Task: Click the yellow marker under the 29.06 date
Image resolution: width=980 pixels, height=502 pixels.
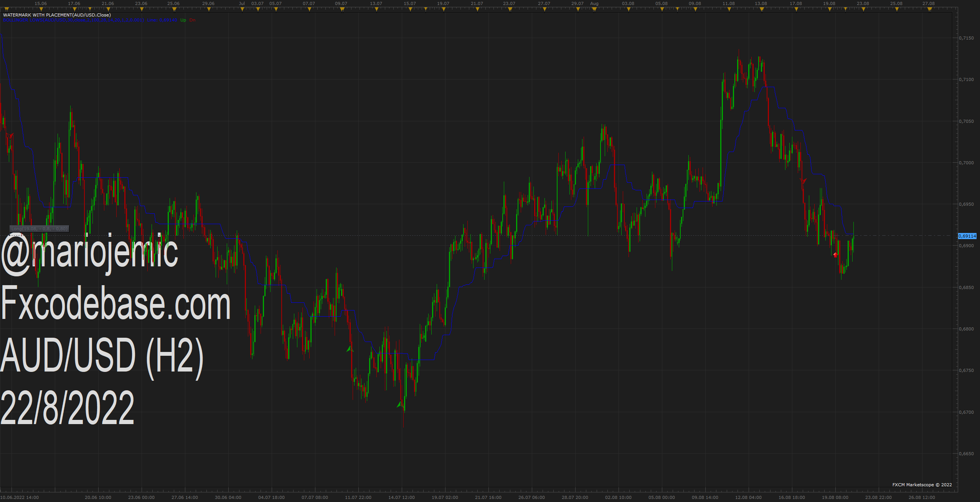Action: (x=208, y=9)
